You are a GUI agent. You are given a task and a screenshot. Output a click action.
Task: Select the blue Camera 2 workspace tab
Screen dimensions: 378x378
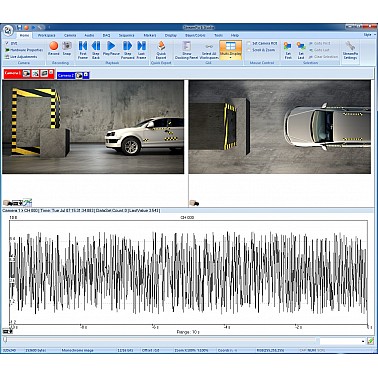pyautogui.click(x=66, y=76)
